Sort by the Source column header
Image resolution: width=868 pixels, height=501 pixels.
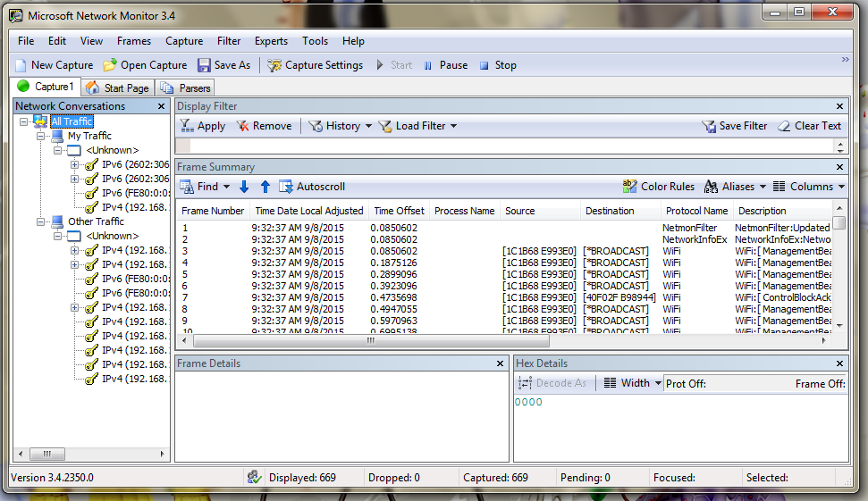[540, 211]
